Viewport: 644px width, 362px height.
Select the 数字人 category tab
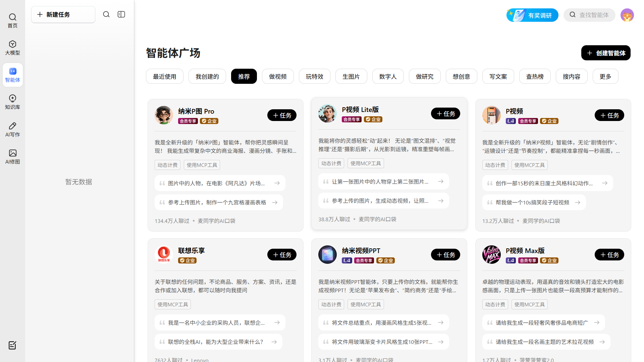388,76
